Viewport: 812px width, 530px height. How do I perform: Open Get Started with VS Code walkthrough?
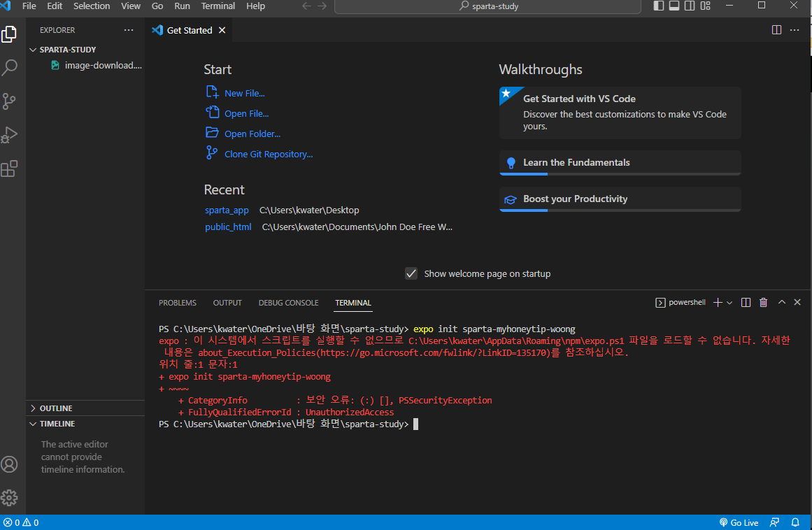620,113
